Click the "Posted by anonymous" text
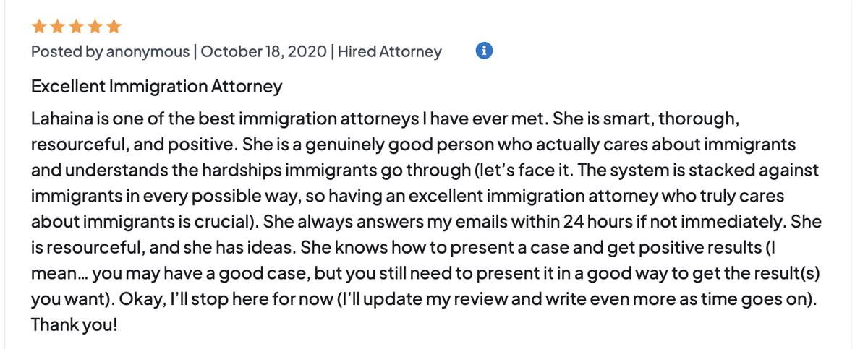868x349 pixels. click(x=110, y=52)
